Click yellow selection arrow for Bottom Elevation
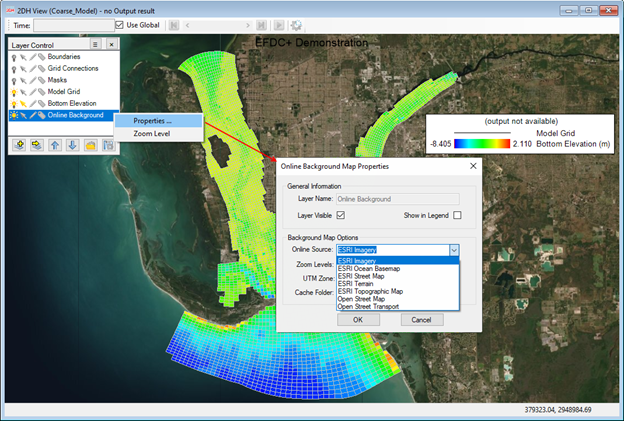This screenshot has width=624, height=421. 23,103
